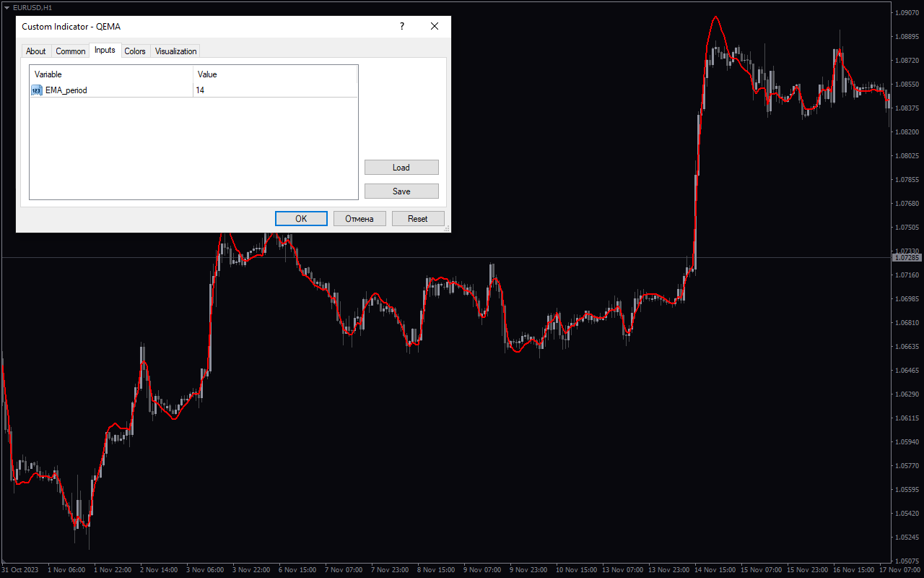
Task: Switch to the About tab
Action: point(35,51)
